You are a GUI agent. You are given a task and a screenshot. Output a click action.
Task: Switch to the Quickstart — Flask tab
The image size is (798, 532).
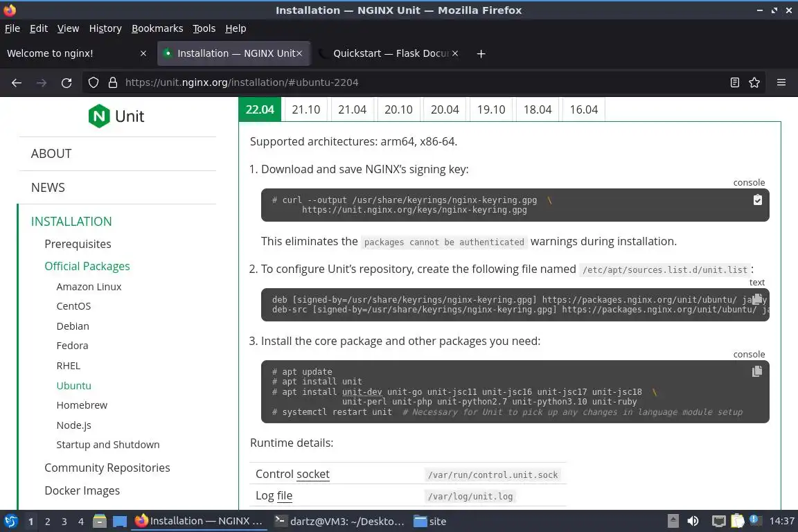(389, 53)
